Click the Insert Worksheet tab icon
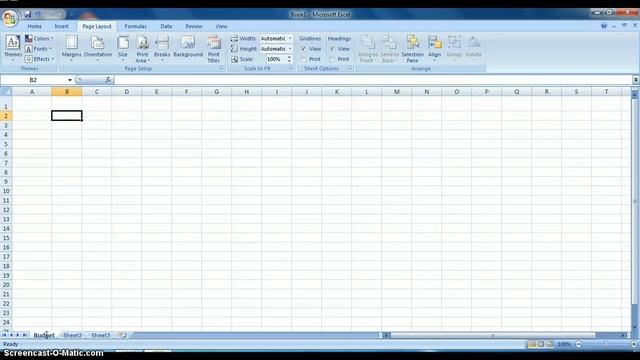Image resolution: width=640 pixels, height=360 pixels. click(122, 335)
